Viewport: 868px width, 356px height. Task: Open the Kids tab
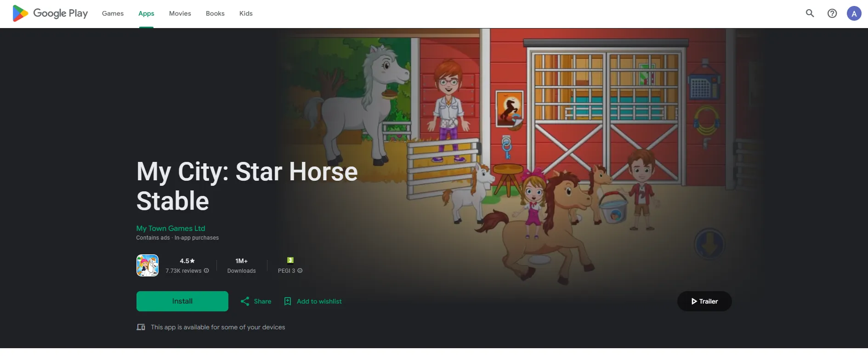pos(246,13)
